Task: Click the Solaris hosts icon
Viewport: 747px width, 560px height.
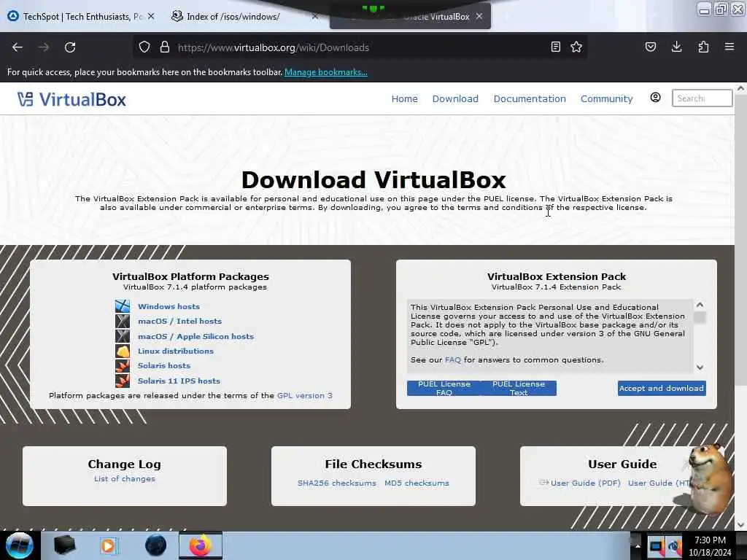Action: [123, 366]
